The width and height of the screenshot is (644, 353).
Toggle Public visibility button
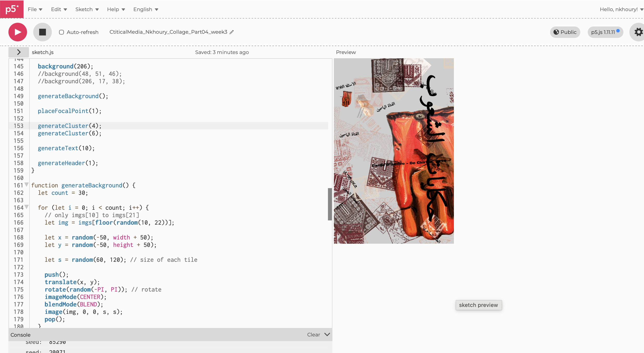(x=565, y=32)
